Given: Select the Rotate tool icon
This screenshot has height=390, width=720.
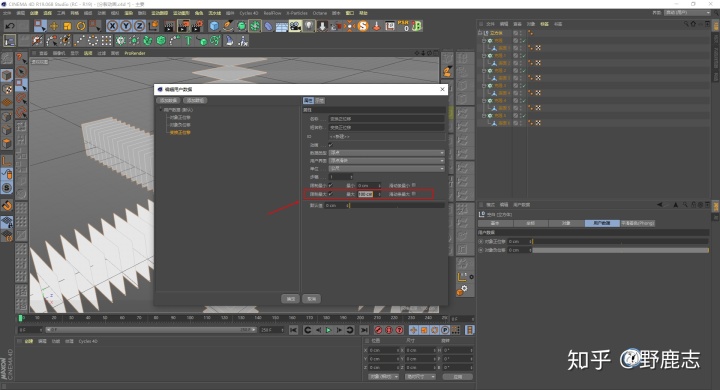Looking at the screenshot, I should click(81, 26).
